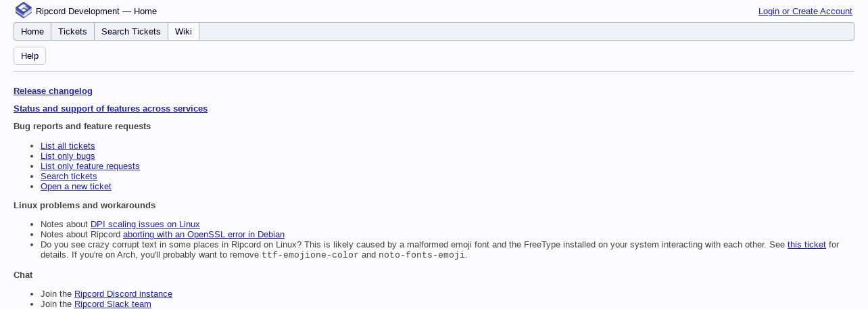Image resolution: width=868 pixels, height=309 pixels.
Task: Open the Wiki tab
Action: tap(183, 32)
